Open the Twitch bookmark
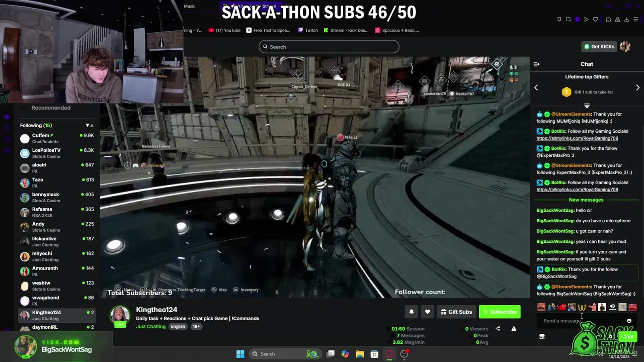644x362 pixels. click(x=308, y=30)
